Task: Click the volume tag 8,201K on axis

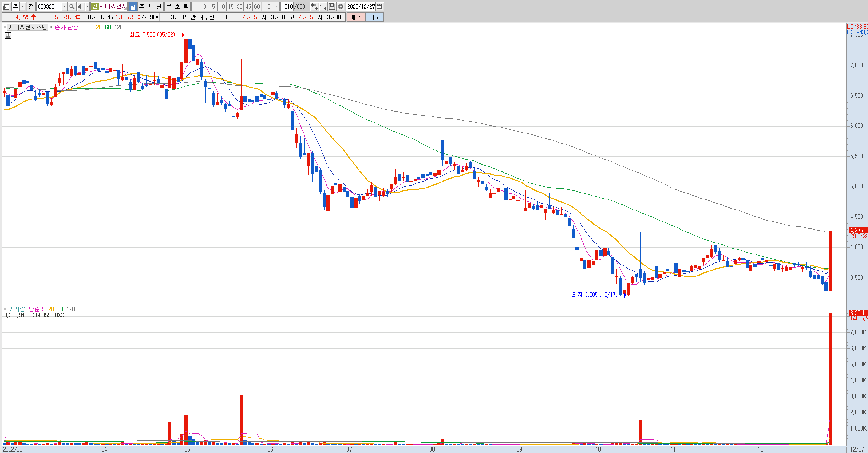Action: coord(857,313)
